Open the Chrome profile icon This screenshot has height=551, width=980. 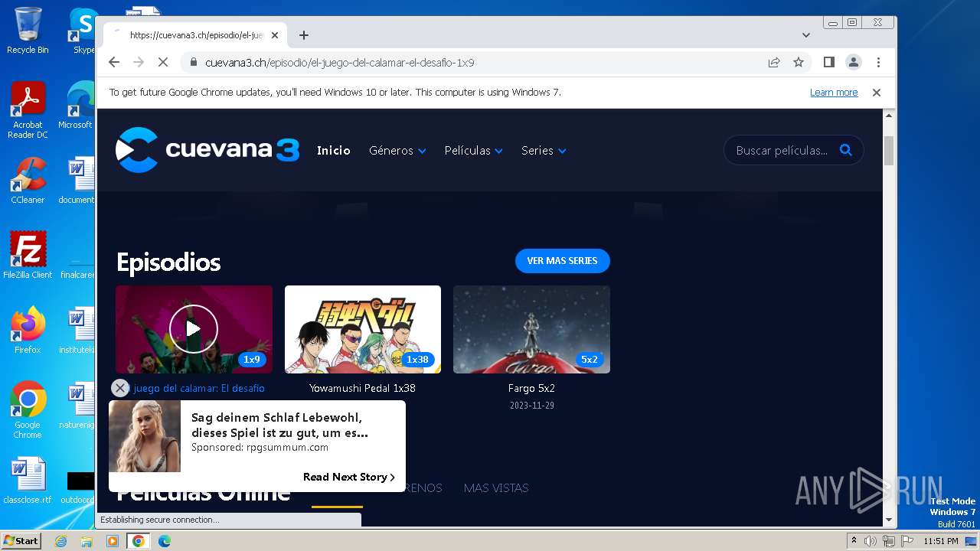(854, 63)
